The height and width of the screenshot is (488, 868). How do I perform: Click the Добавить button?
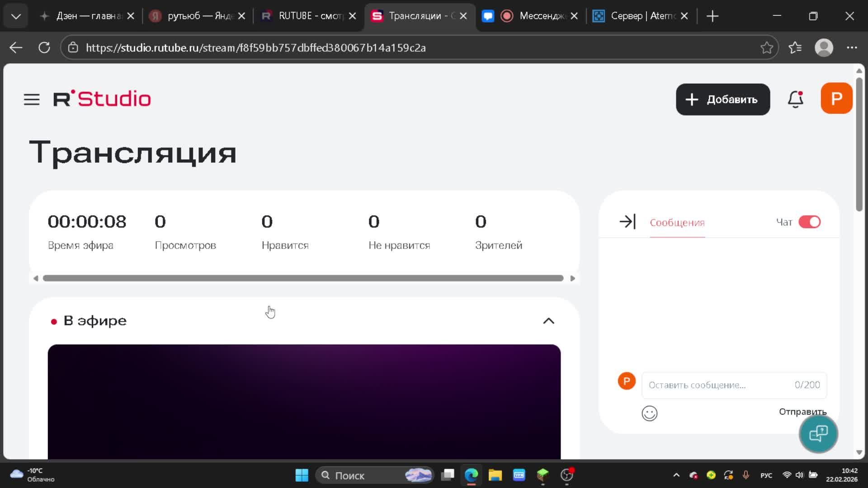tap(722, 99)
